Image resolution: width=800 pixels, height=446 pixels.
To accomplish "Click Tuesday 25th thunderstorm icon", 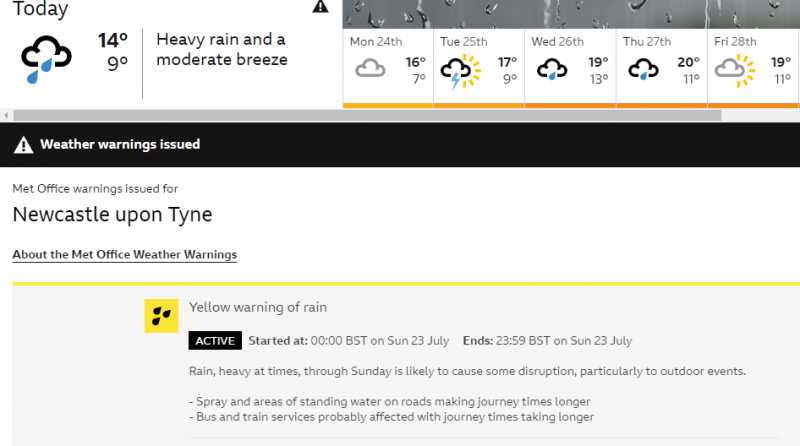I will click(460, 71).
